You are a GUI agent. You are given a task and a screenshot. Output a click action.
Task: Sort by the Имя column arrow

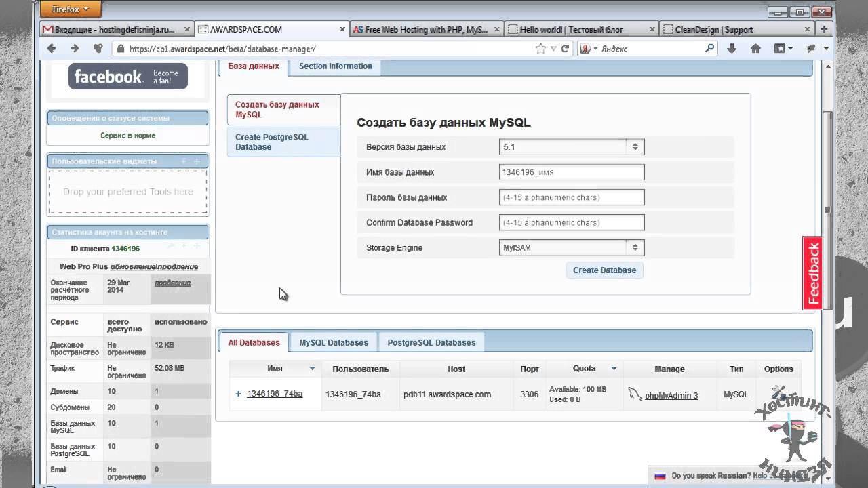pos(312,369)
